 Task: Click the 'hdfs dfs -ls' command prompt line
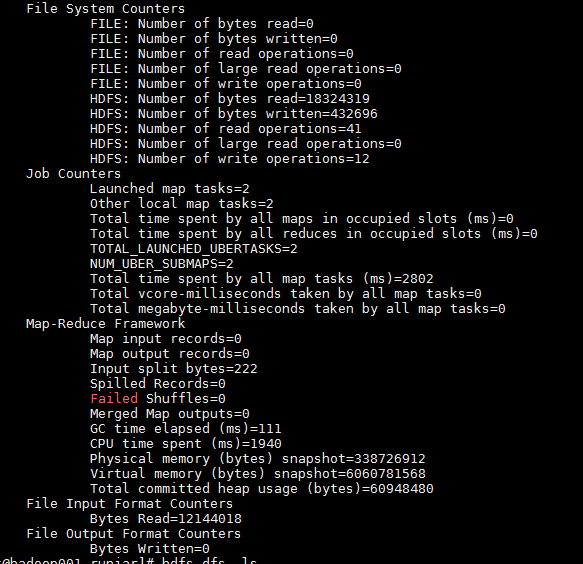(x=128, y=560)
